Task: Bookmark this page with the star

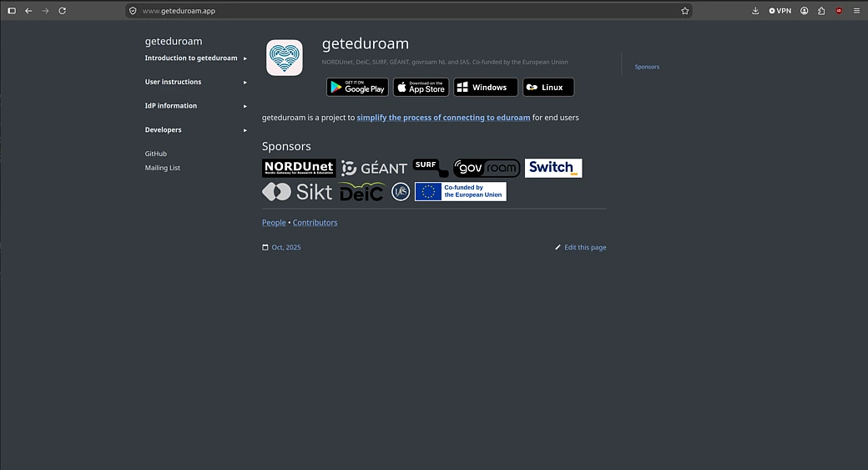Action: (x=684, y=11)
